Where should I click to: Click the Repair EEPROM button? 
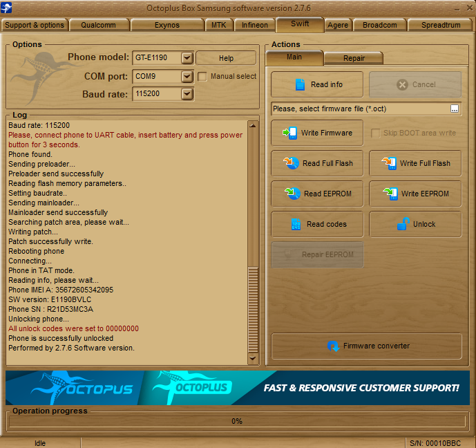(317, 254)
